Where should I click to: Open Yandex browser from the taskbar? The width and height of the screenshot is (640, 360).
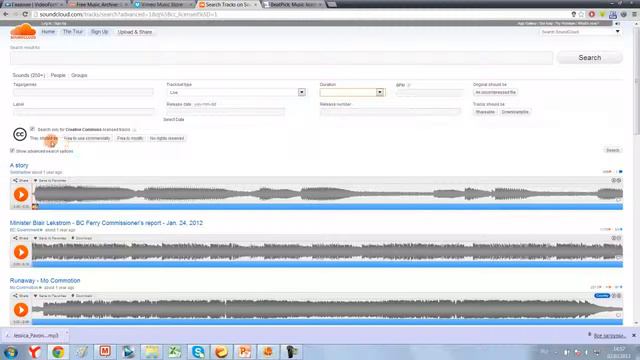(35, 351)
